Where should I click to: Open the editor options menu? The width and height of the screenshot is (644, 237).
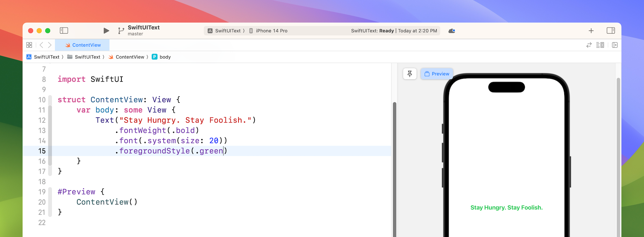pos(600,45)
